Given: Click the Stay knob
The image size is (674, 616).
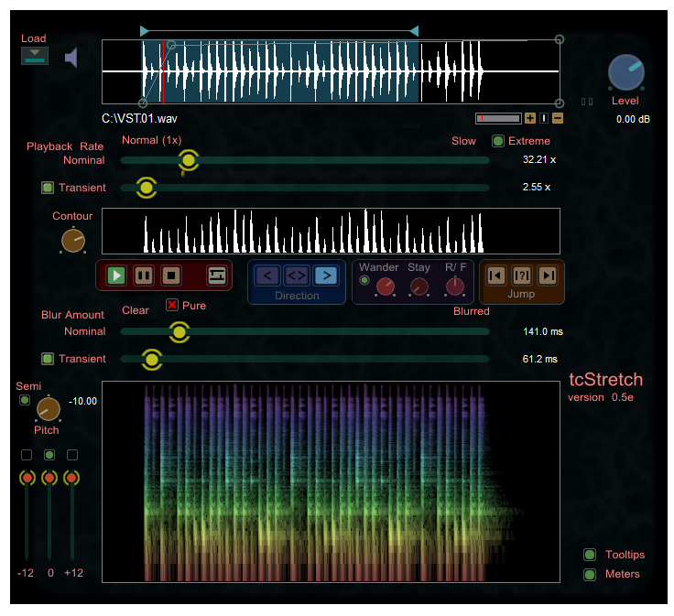Looking at the screenshot, I should tap(419, 286).
